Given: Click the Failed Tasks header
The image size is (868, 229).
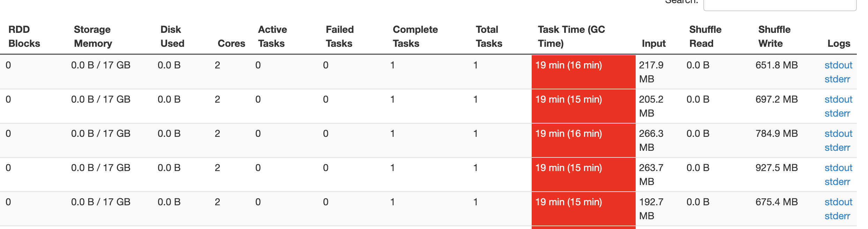Looking at the screenshot, I should (x=339, y=36).
